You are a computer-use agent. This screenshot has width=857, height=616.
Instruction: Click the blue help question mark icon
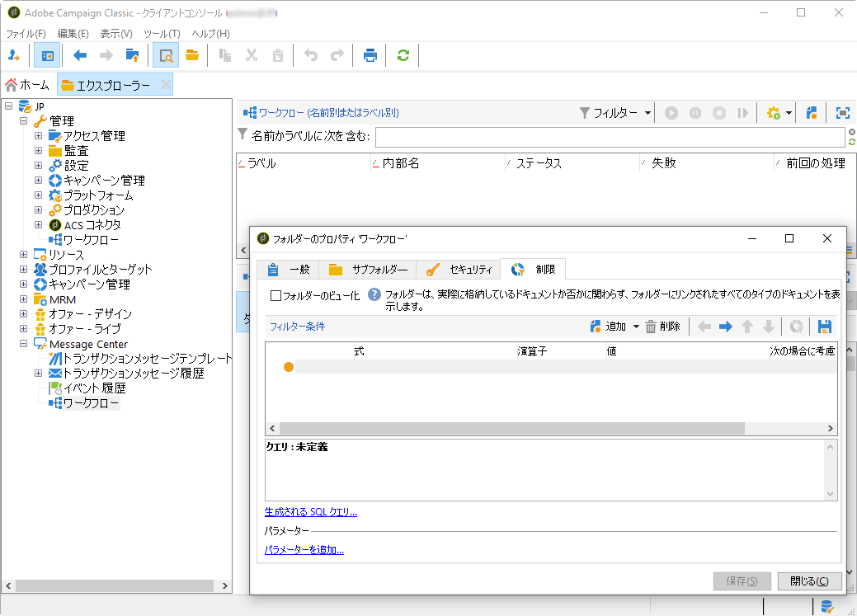click(374, 294)
